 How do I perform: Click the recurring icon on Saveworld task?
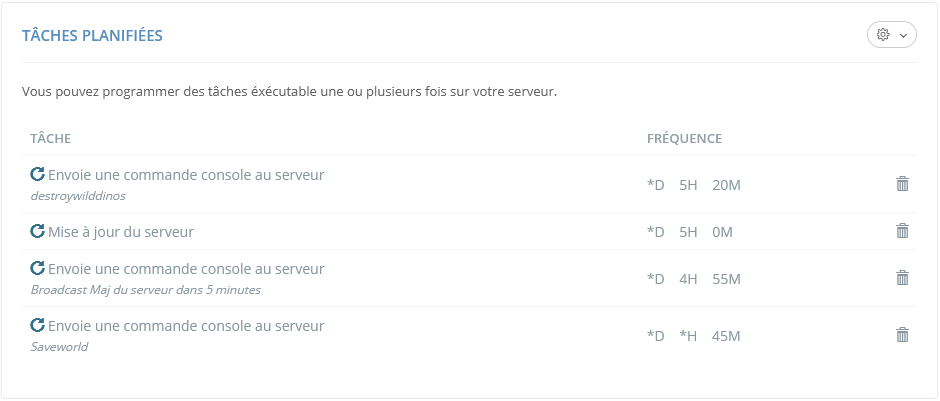pos(38,325)
